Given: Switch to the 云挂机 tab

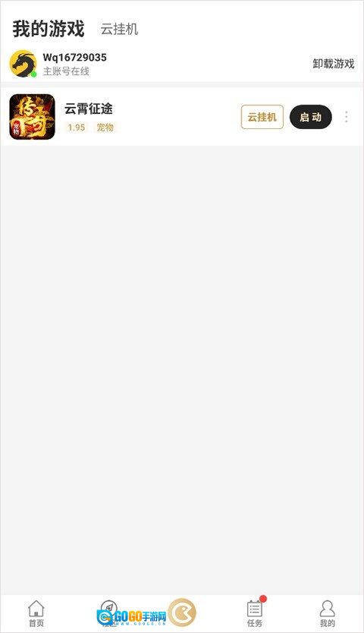Looking at the screenshot, I should point(120,30).
